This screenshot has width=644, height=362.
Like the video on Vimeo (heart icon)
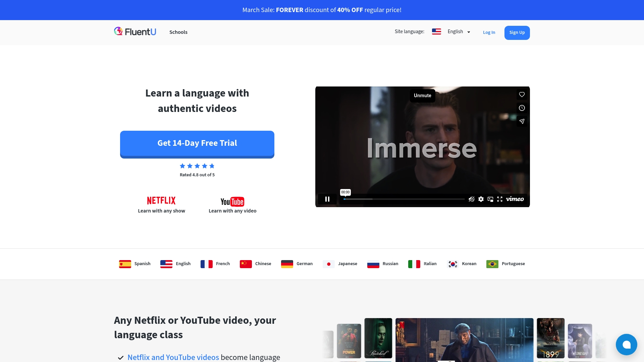click(x=522, y=95)
